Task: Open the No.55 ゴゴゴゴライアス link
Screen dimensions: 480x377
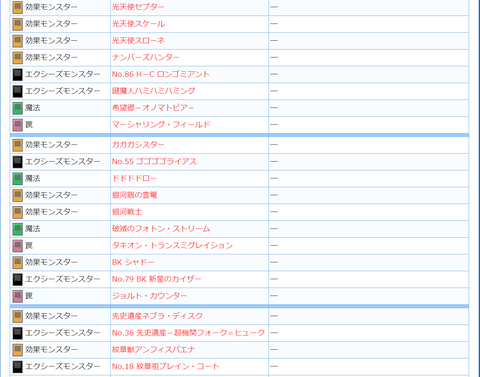Action: click(x=154, y=161)
